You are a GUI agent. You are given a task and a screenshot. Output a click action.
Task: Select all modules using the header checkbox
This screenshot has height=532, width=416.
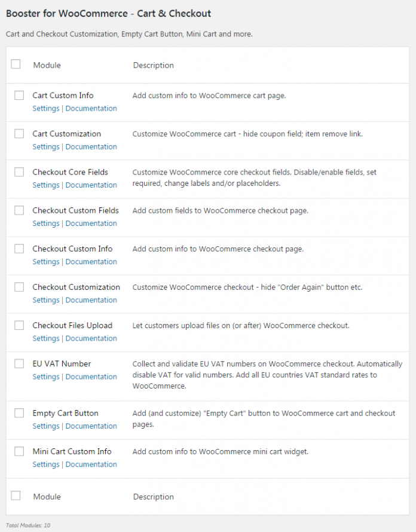pyautogui.click(x=16, y=65)
